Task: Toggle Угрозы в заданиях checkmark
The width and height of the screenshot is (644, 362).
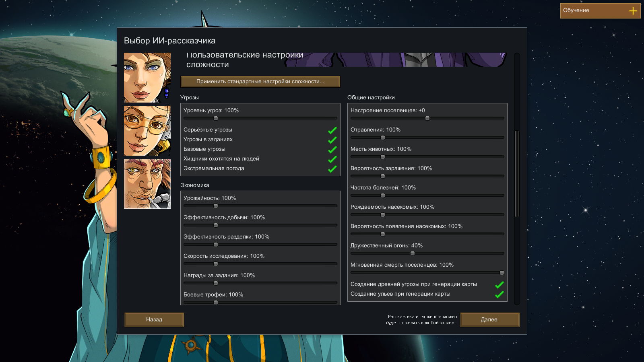Action: (332, 140)
